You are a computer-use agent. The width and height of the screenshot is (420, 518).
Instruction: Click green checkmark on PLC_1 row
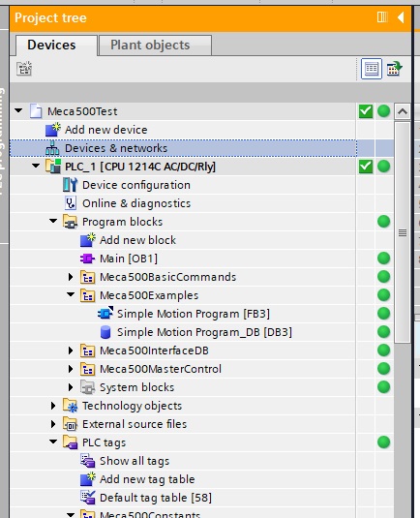click(x=366, y=167)
